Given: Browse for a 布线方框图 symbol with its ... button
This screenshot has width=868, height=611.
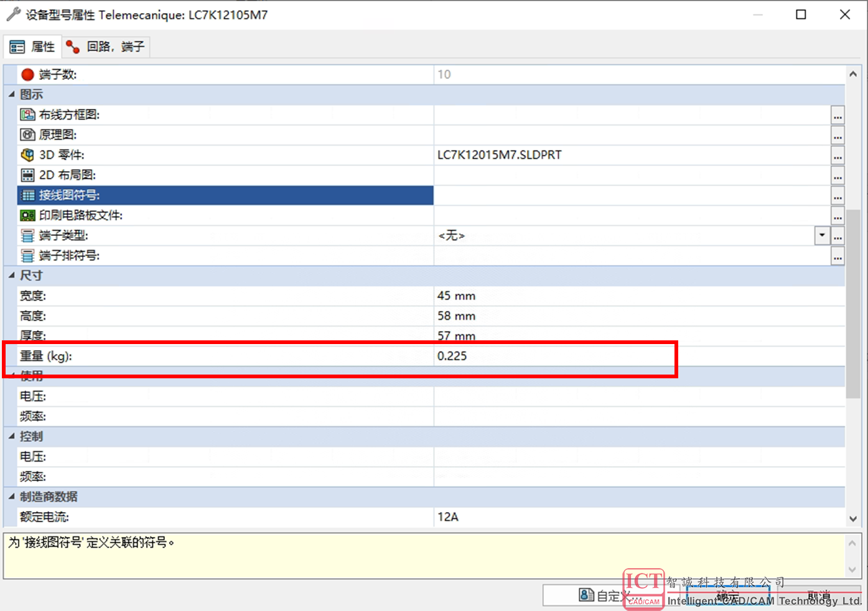Looking at the screenshot, I should [838, 115].
